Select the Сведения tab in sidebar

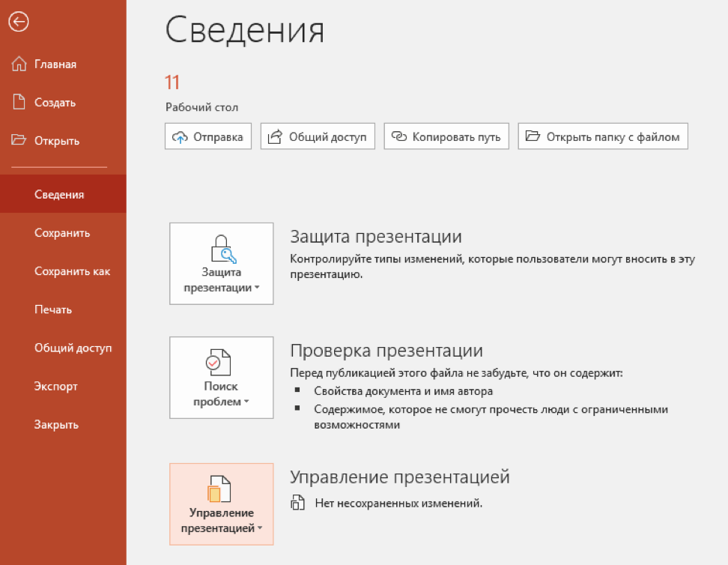(x=63, y=194)
